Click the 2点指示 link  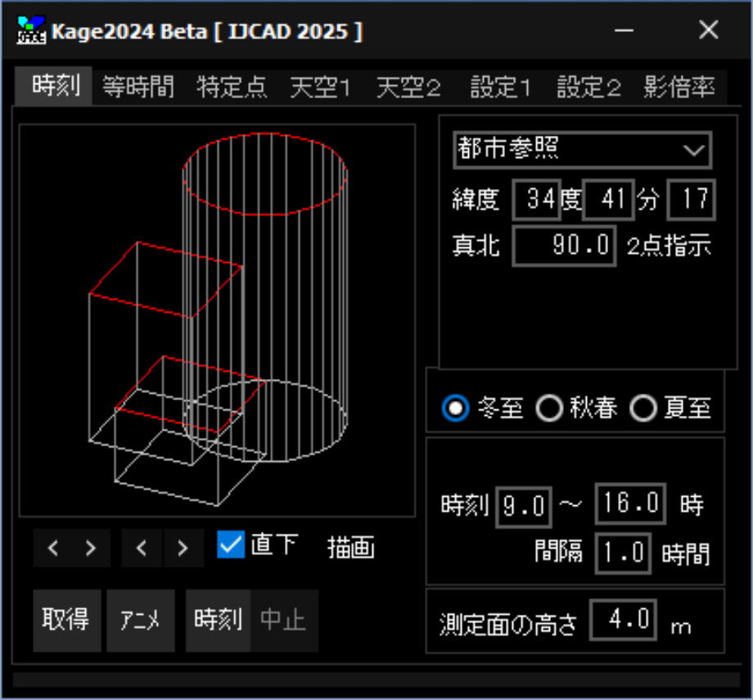tap(669, 246)
